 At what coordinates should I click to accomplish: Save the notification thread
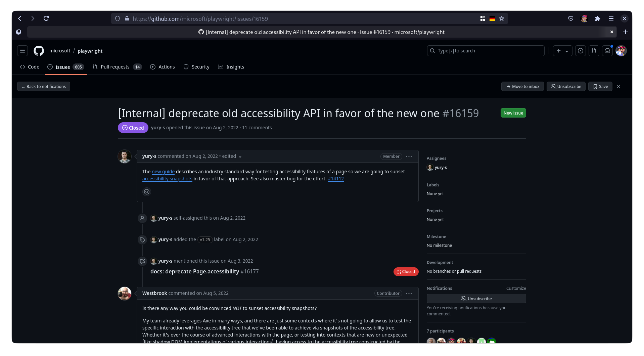pyautogui.click(x=600, y=86)
